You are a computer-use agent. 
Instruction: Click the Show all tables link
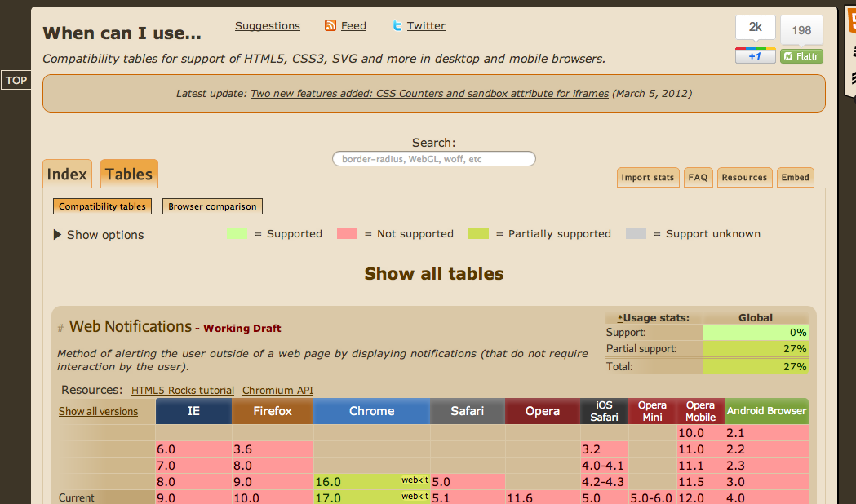click(434, 273)
